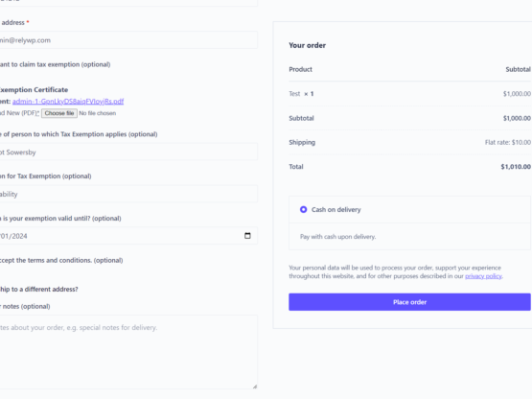Click into the order notes textarea
This screenshot has width=532, height=399.
pyautogui.click(x=127, y=352)
